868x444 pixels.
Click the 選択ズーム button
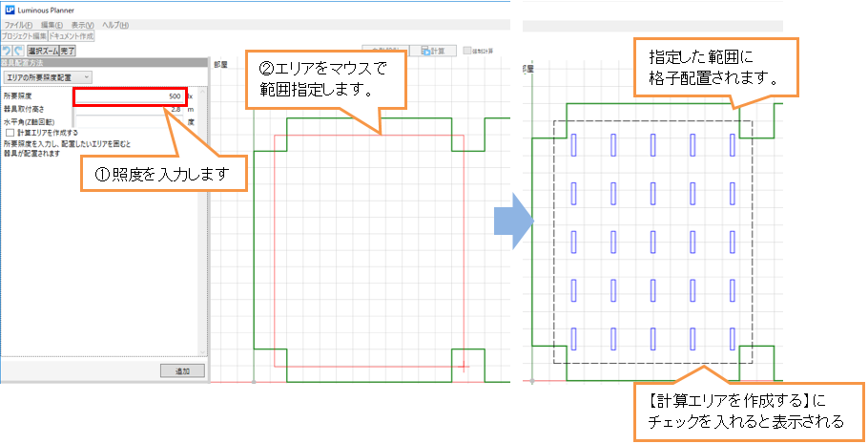click(42, 50)
